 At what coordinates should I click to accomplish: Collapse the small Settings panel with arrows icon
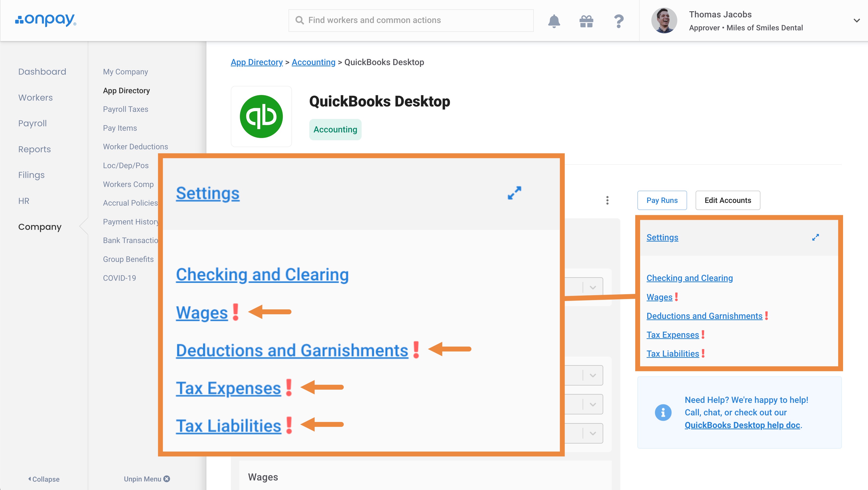pyautogui.click(x=815, y=237)
